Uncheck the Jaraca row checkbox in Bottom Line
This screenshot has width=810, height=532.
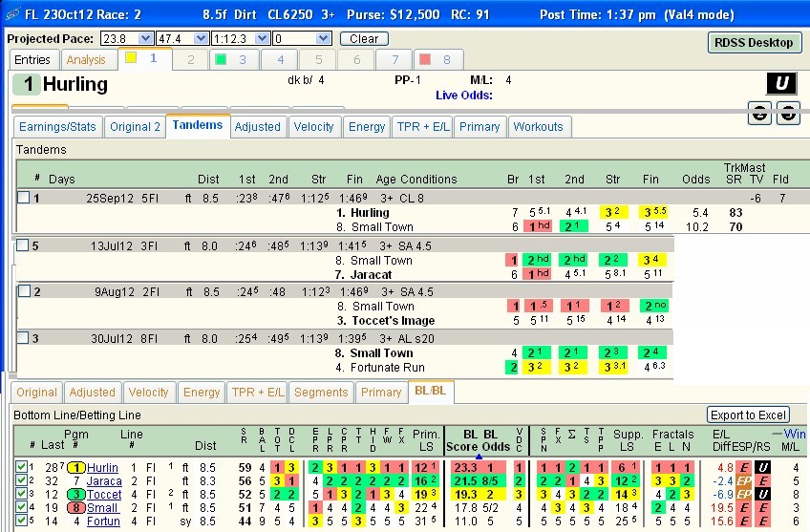[x=21, y=480]
